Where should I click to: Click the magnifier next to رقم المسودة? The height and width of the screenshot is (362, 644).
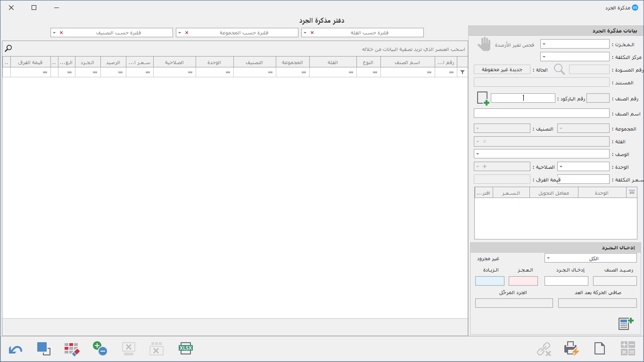coord(559,69)
